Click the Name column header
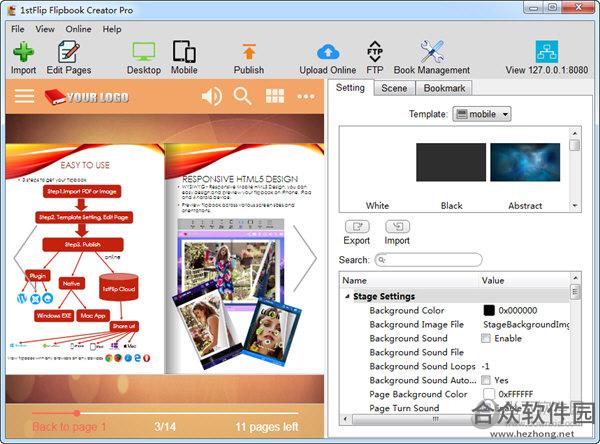This screenshot has width=600, height=444. [409, 281]
